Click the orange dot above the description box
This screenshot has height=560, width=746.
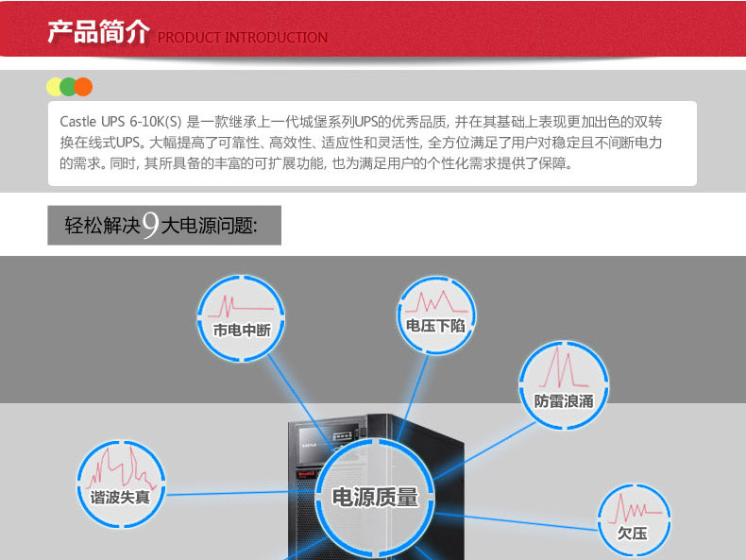click(83, 87)
